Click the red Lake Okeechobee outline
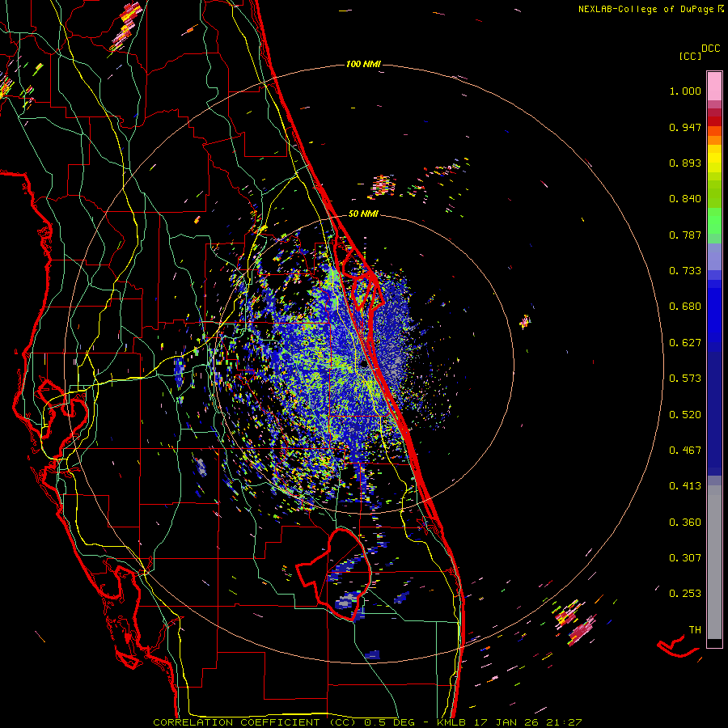 [334, 574]
